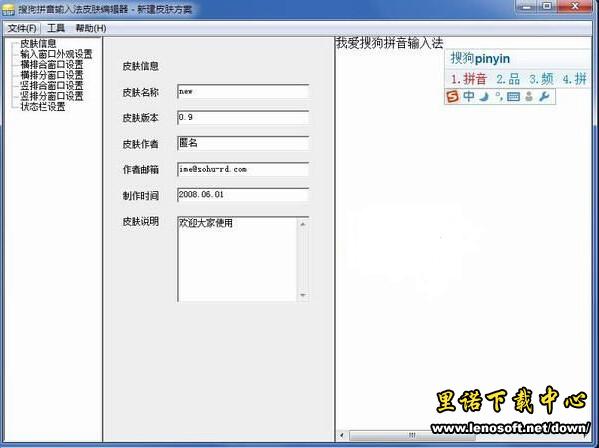The width and height of the screenshot is (599, 448).
Task: Select 横排合窗口设置 tree item
Action: pos(52,64)
